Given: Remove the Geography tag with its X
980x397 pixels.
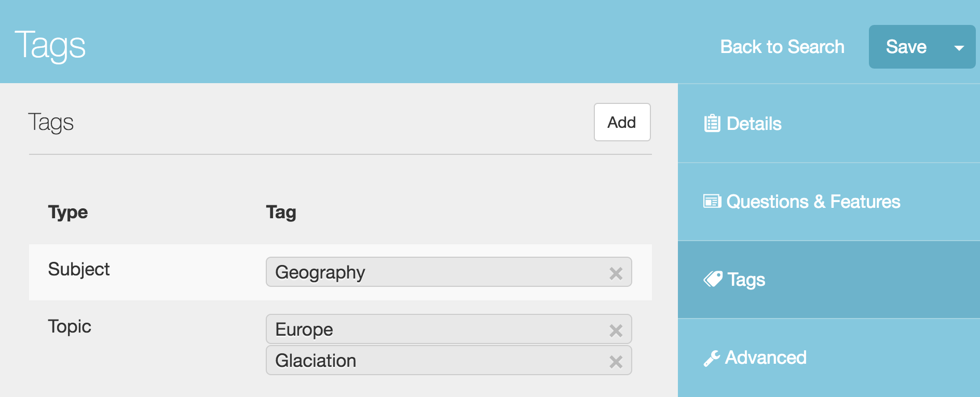Looking at the screenshot, I should pos(616,273).
